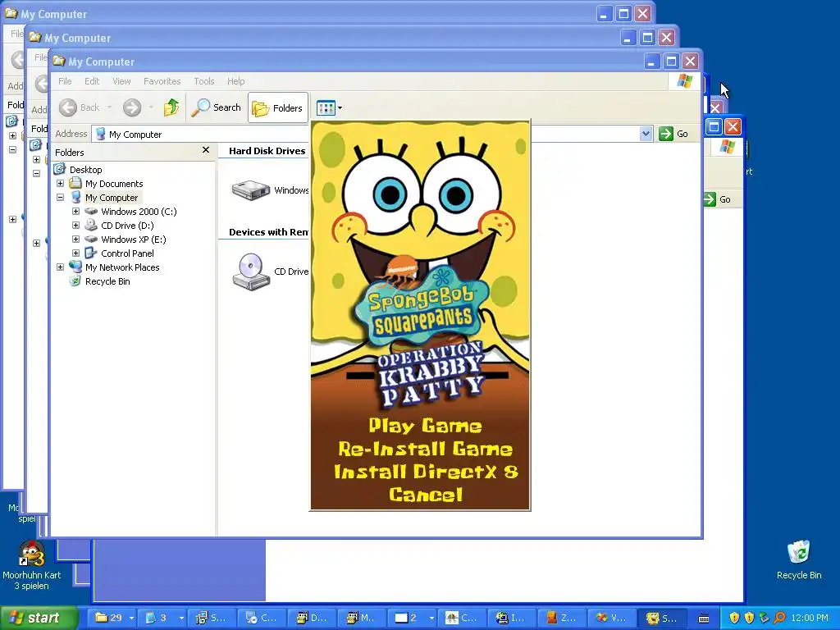Click the magnifier icon in the system tray
The image size is (840, 630).
click(779, 619)
